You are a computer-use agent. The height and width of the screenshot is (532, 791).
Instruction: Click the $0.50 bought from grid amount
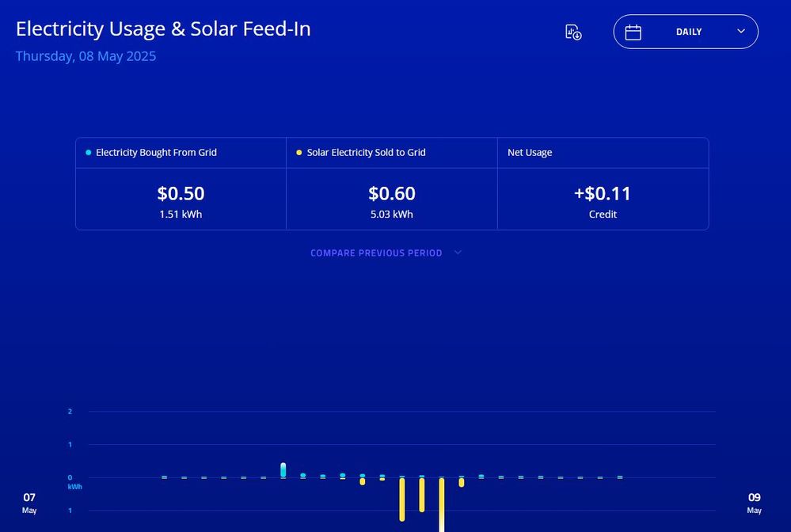point(181,194)
